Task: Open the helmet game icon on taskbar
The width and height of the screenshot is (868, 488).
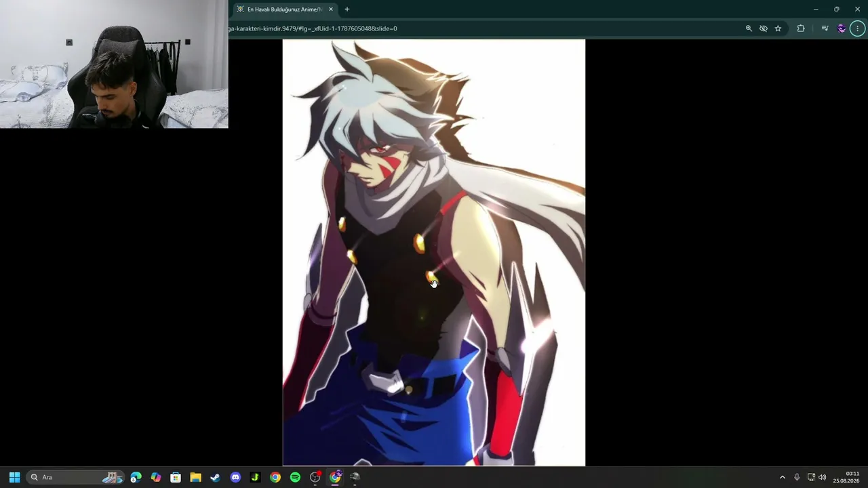Action: coord(355,477)
